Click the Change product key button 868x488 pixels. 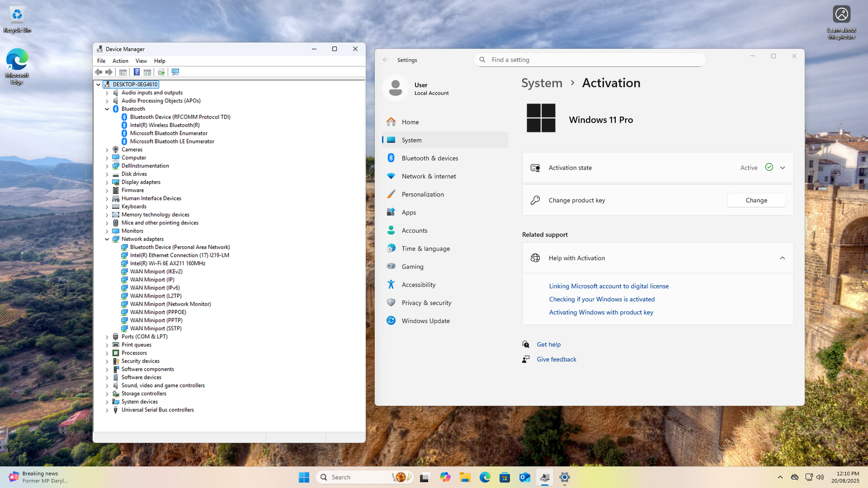tap(756, 200)
